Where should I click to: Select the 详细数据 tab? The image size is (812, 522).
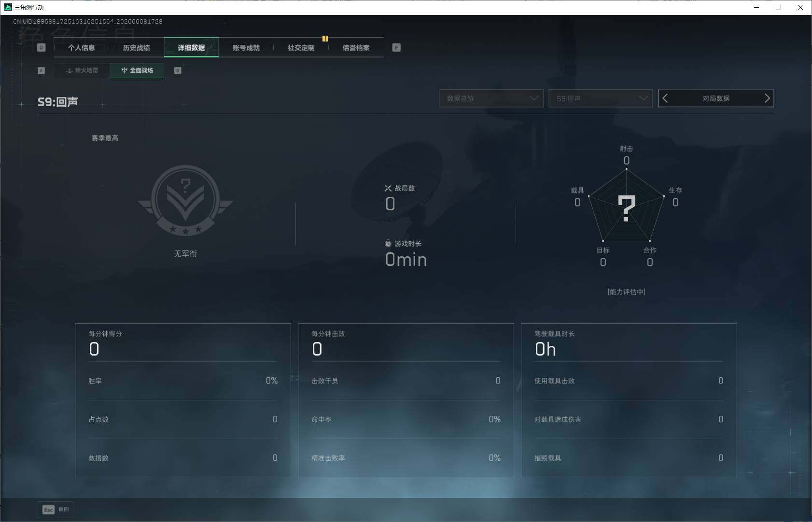191,48
